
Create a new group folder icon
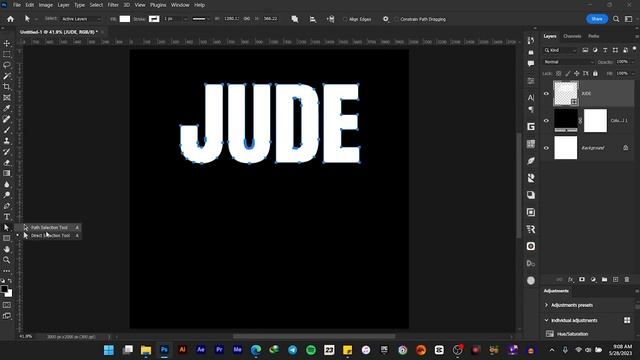coord(604,280)
